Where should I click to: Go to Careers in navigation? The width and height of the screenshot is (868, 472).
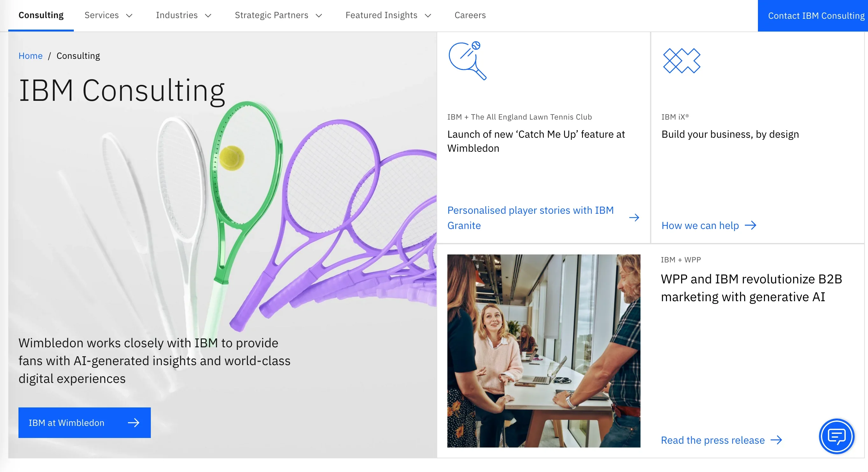coord(470,16)
